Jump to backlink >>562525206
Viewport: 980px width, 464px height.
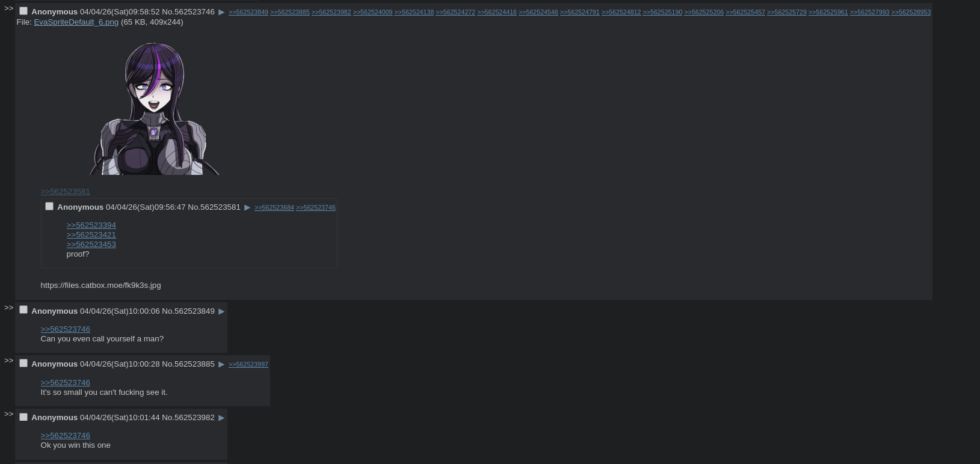[x=704, y=12]
